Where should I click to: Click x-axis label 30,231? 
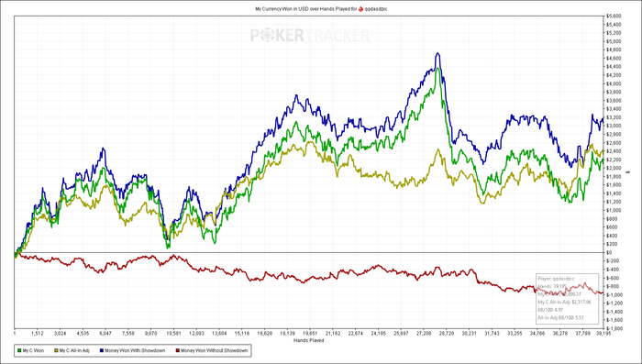point(470,334)
